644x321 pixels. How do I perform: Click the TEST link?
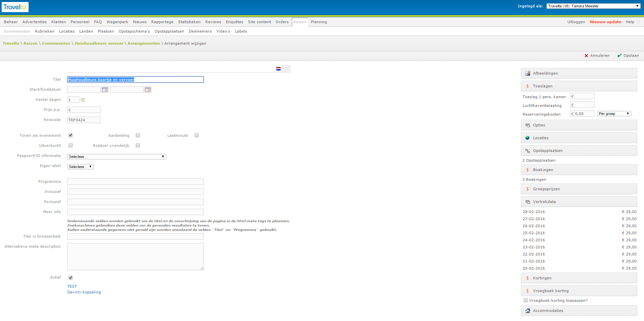point(72,286)
